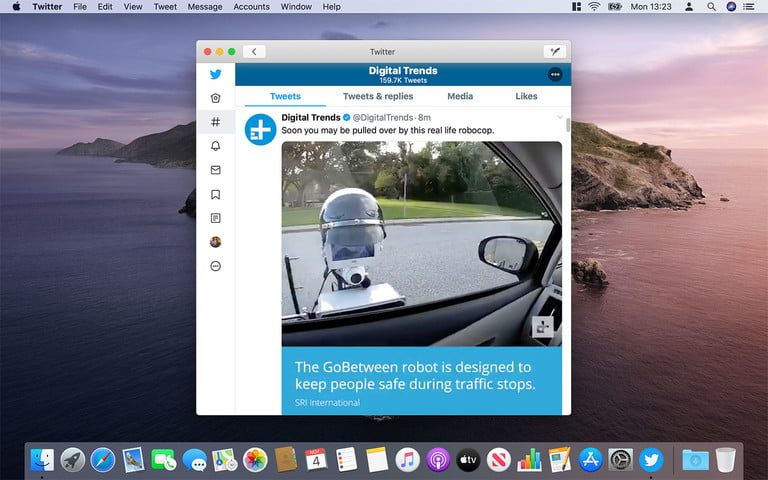Click the back chevron button in title bar

point(254,51)
